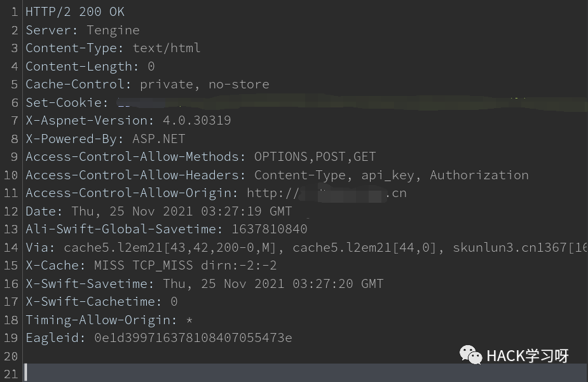Click the Ali-Swift-Global-Savetime value 1637810840

[270, 229]
